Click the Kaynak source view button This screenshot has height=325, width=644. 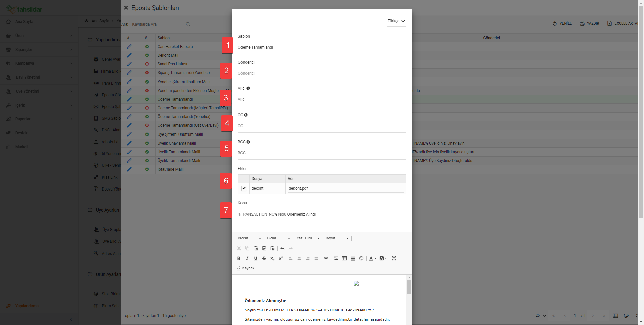(x=246, y=268)
